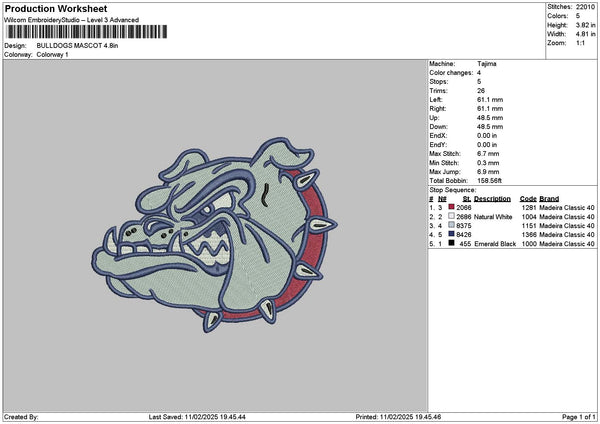Click the blue 8426 thread color swatch
Screen dimensions: 600x424
(x=452, y=234)
